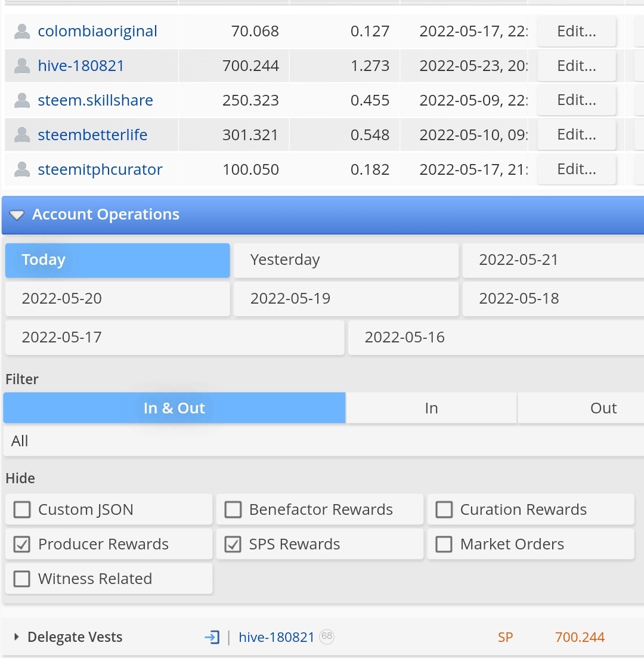Screen dimensions: 644x658
Task: Uncheck the SPS Rewards checkbox
Action: 233,544
